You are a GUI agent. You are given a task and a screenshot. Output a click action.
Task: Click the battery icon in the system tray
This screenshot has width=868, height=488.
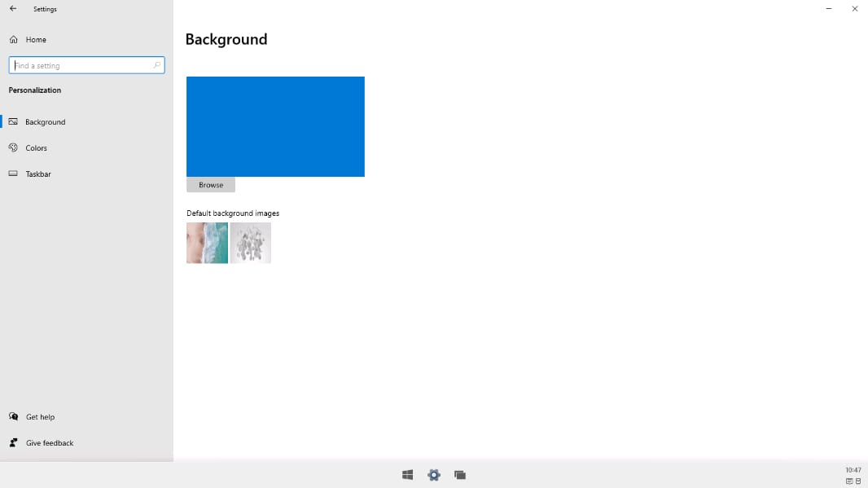[858, 481]
